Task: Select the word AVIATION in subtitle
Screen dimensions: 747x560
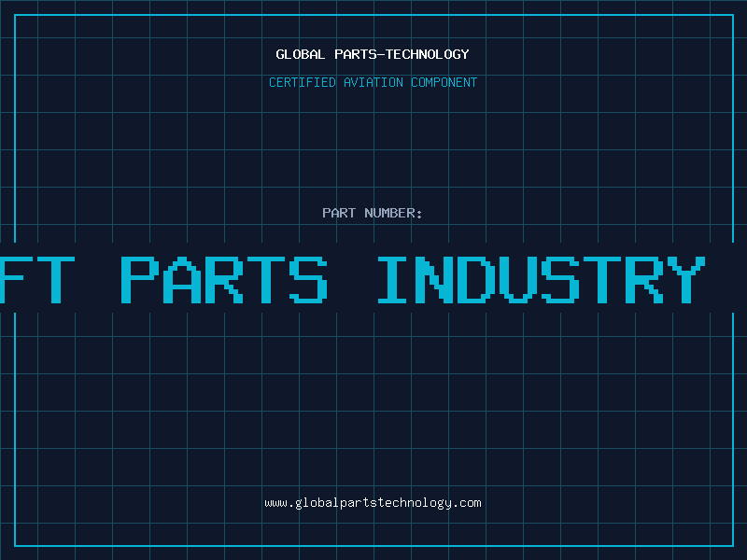Action: click(373, 82)
